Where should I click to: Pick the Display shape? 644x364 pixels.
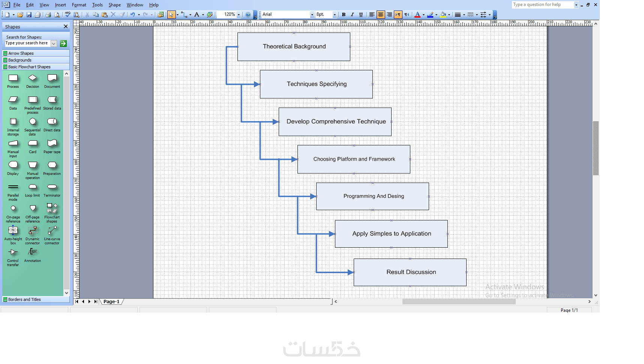[13, 165]
